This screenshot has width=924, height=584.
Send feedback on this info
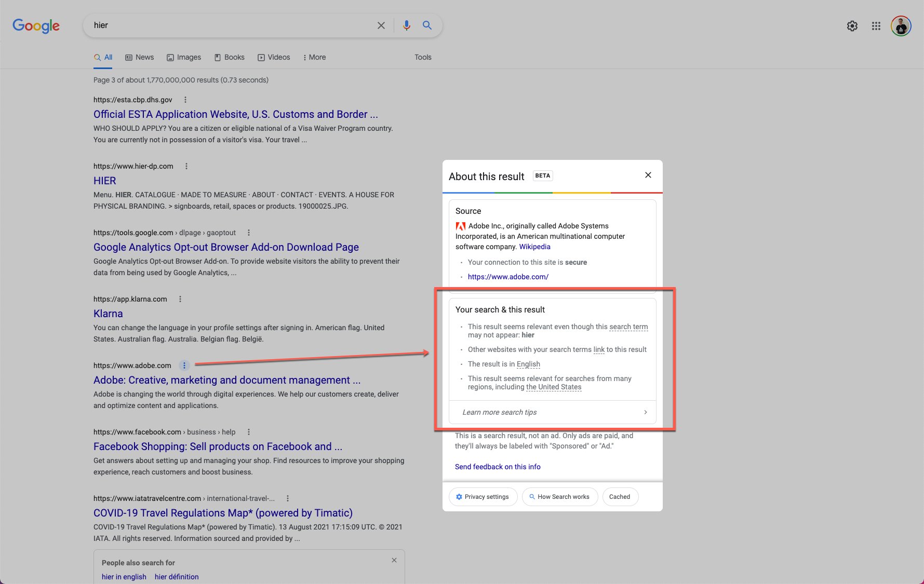pos(498,467)
